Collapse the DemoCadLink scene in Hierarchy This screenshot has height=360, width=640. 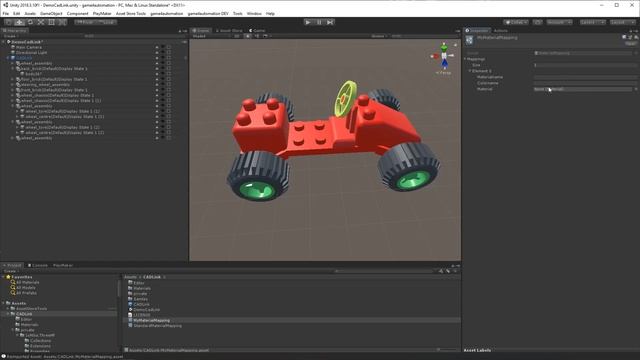pyautogui.click(x=4, y=42)
